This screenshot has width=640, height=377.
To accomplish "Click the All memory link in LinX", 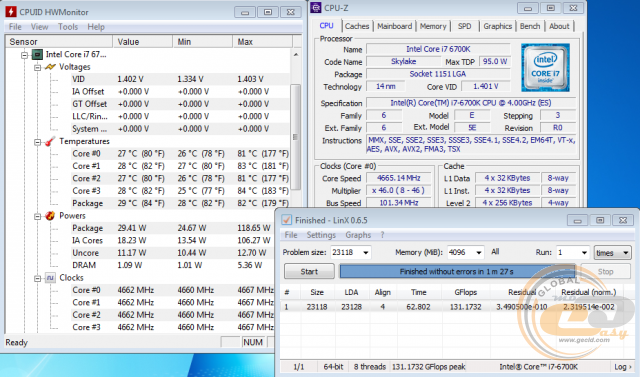I will click(x=495, y=252).
